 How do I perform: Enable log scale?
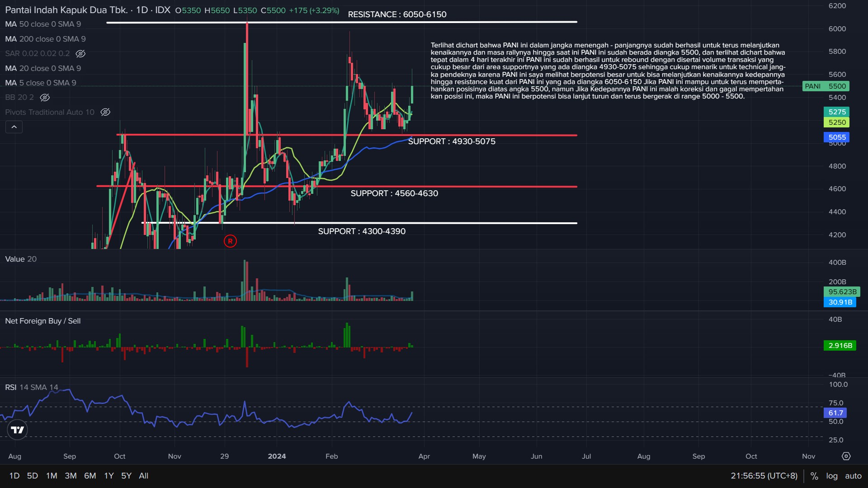(x=832, y=476)
